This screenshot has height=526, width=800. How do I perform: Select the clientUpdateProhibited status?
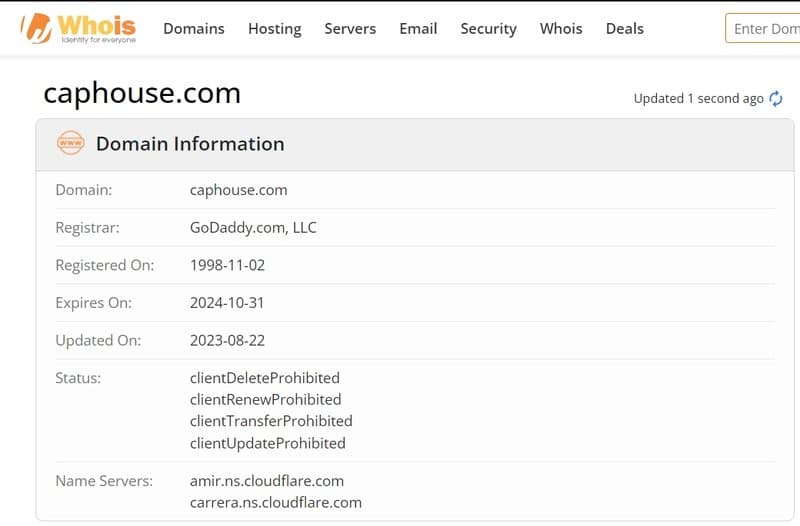[267, 443]
